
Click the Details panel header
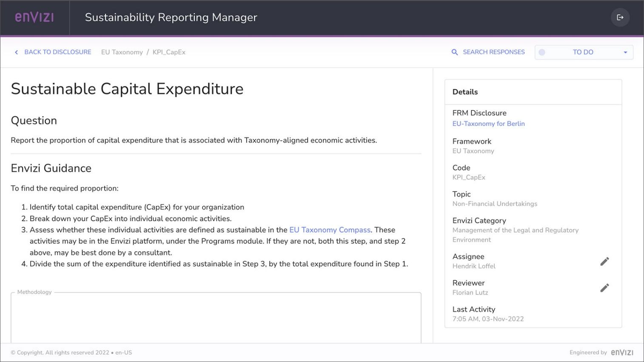533,92
